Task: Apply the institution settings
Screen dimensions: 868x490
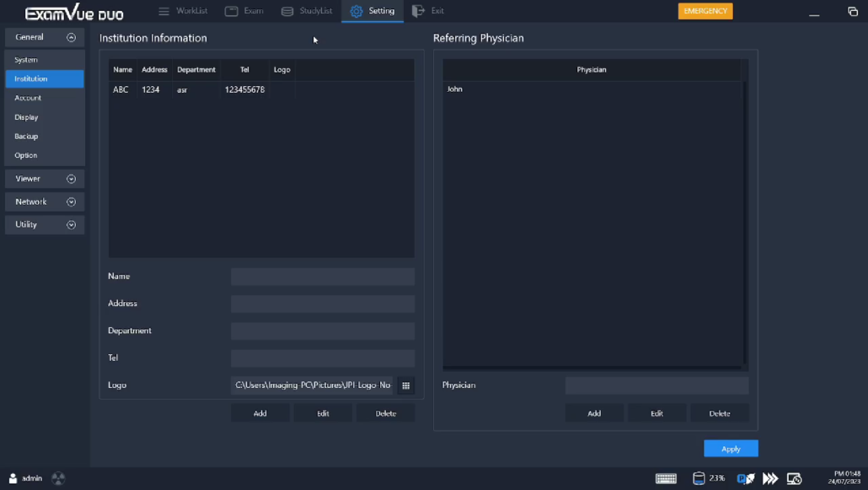Action: coord(730,448)
